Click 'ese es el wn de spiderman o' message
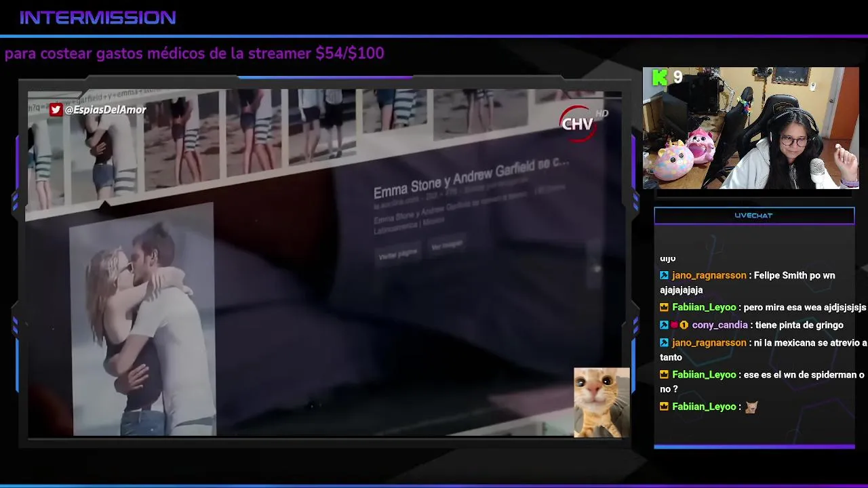This screenshot has width=868, height=488. click(804, 374)
